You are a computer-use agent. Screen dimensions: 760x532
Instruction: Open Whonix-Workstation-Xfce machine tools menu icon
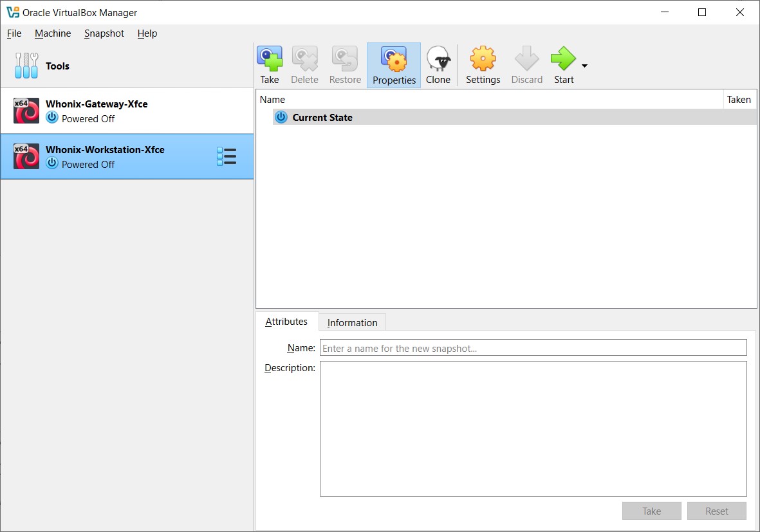click(x=227, y=156)
